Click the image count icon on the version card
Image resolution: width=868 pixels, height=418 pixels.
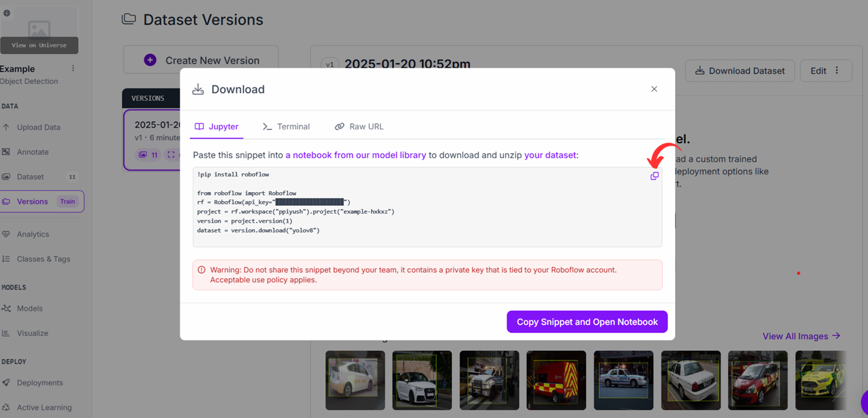(x=143, y=155)
